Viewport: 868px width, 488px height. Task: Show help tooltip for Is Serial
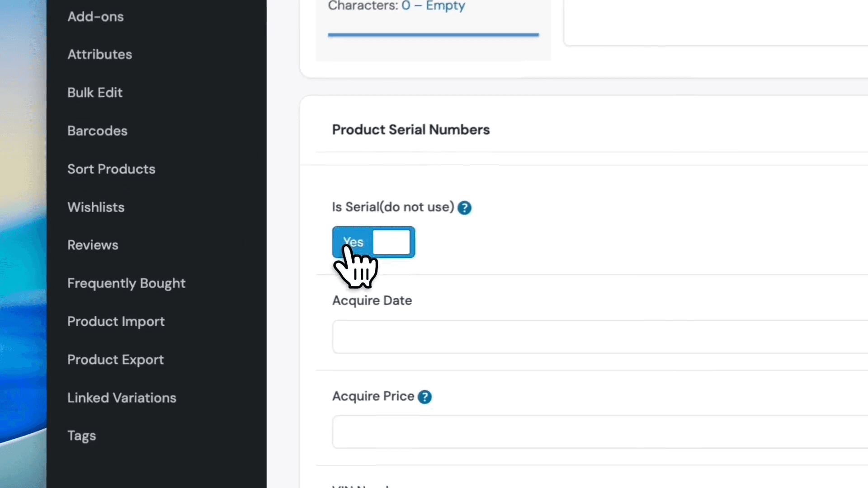click(464, 208)
